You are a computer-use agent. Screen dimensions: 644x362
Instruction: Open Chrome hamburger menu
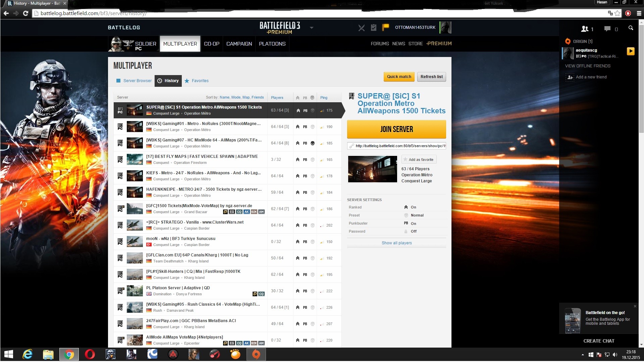click(639, 13)
